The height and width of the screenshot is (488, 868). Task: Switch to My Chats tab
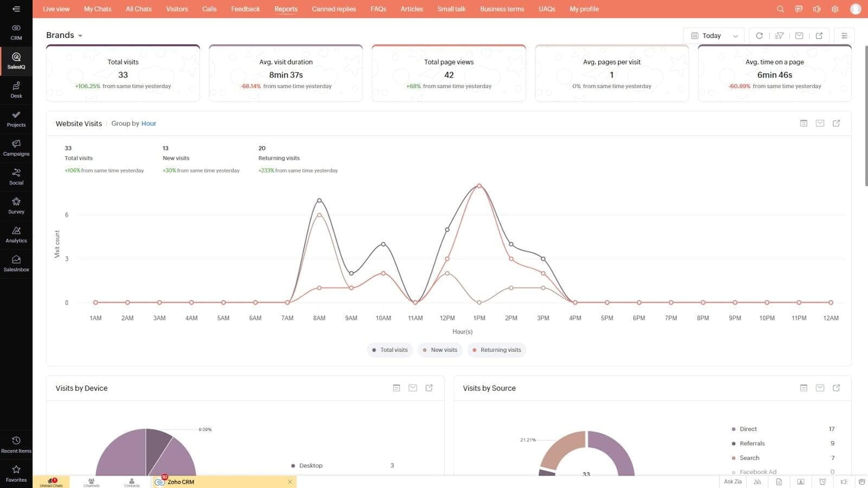point(98,9)
